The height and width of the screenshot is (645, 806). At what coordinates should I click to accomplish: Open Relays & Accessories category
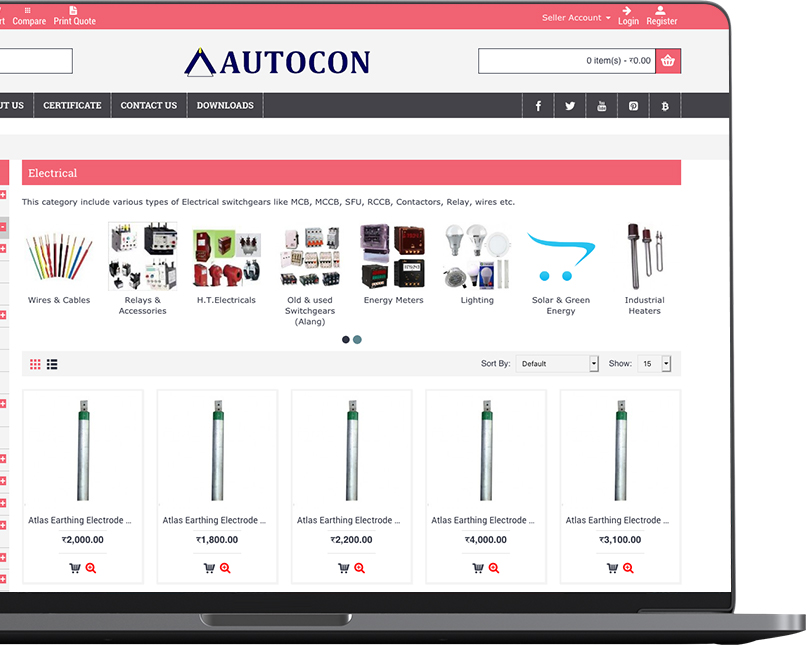(143, 268)
